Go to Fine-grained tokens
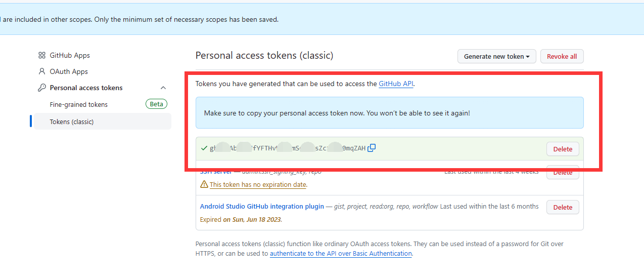The image size is (644, 278). pos(79,104)
